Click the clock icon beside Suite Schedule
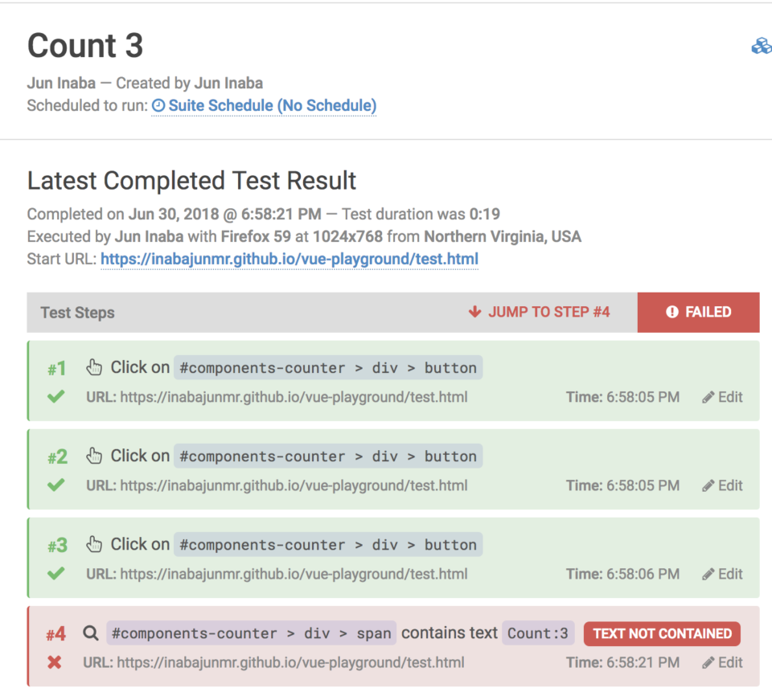772x700 pixels. (x=158, y=105)
